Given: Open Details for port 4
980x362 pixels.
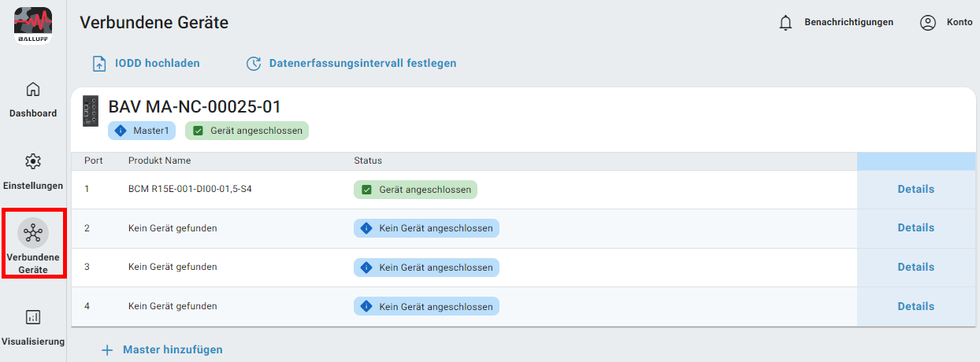Looking at the screenshot, I should point(915,307).
